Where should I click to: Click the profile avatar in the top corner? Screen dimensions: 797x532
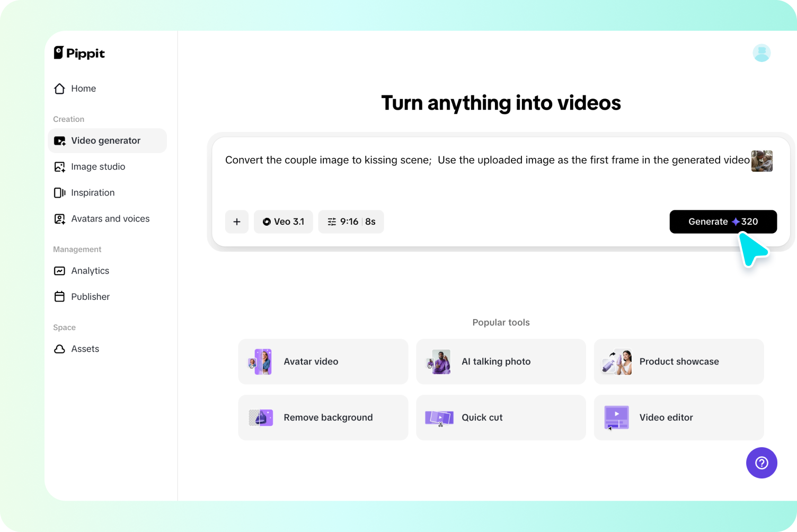click(x=761, y=53)
